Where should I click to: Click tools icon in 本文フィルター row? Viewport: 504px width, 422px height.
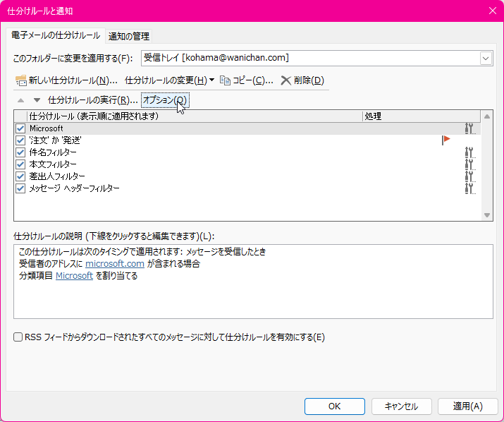click(x=470, y=164)
